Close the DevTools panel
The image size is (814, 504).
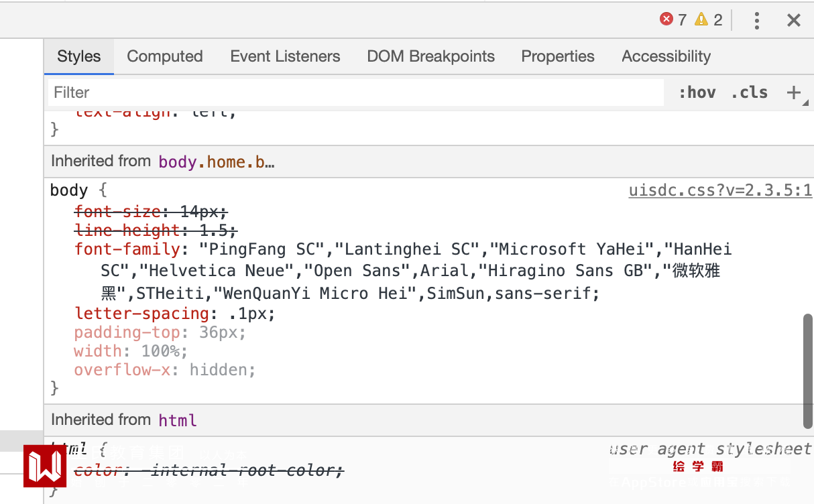[794, 20]
